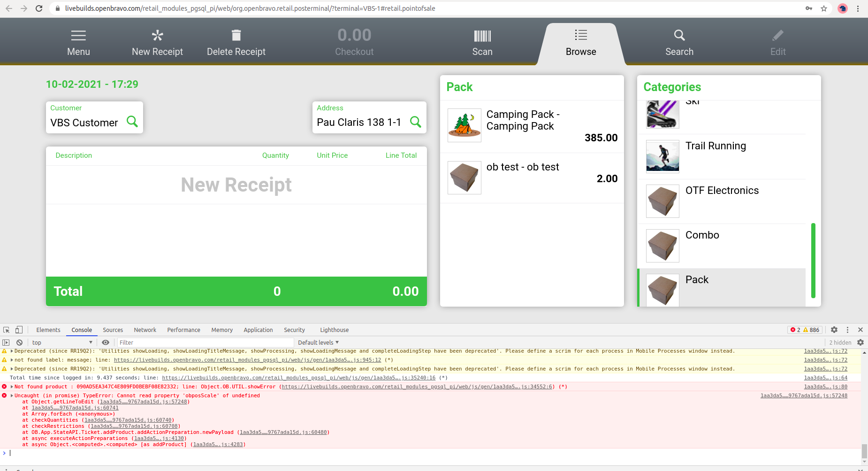Clear the console
Image resolution: width=868 pixels, height=471 pixels.
click(x=19, y=342)
